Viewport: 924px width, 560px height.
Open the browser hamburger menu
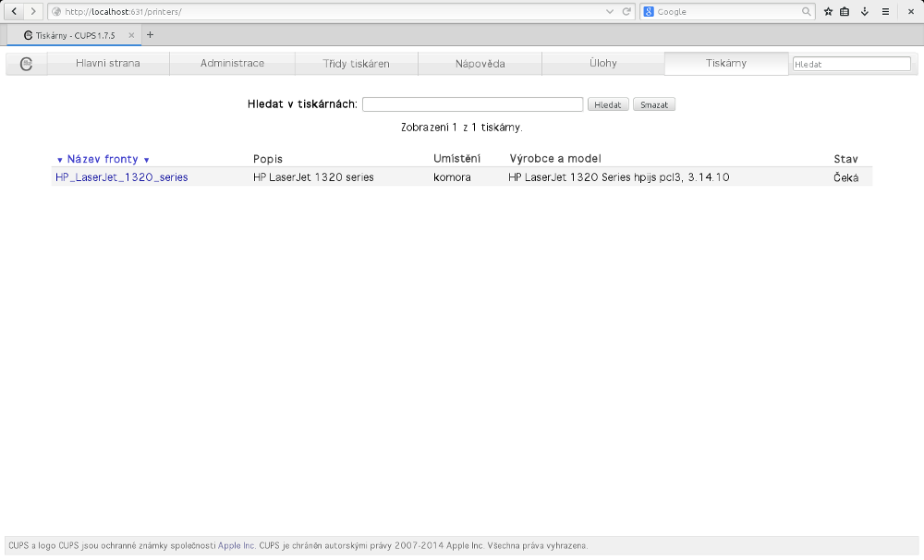coord(885,12)
